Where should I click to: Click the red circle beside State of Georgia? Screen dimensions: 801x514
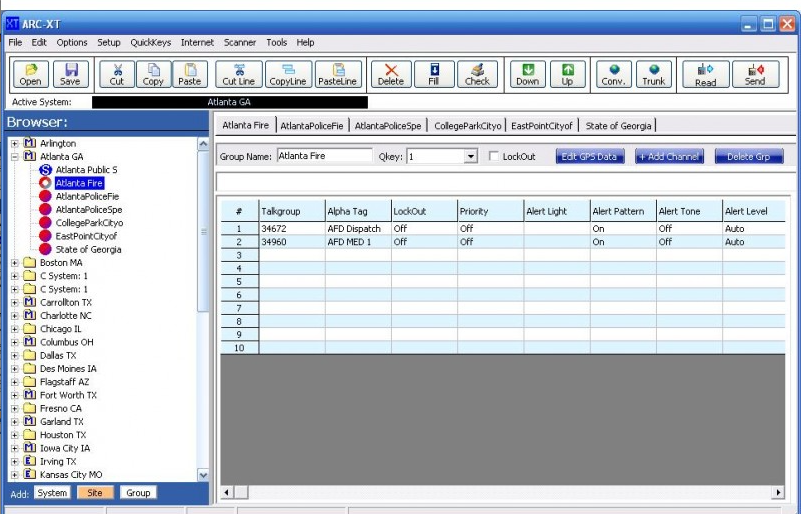coord(45,249)
